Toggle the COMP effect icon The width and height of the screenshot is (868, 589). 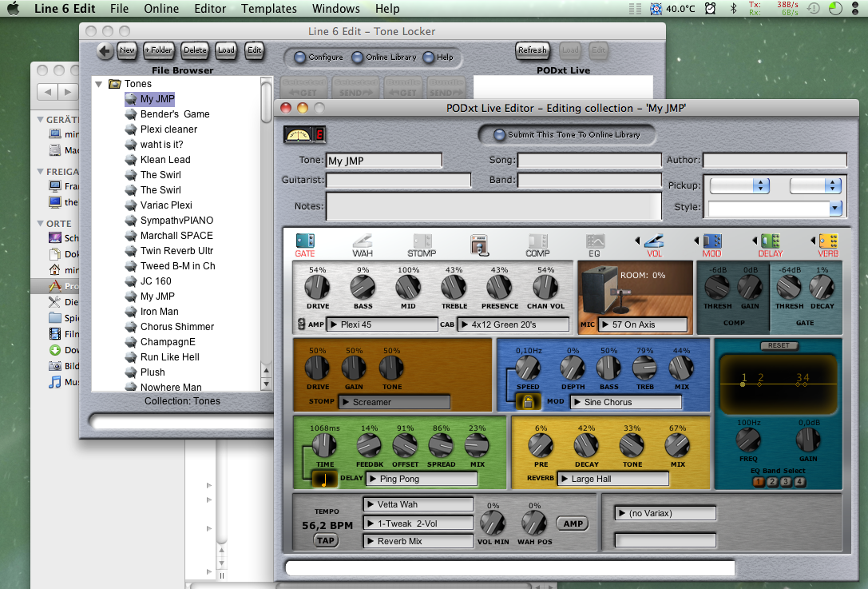(537, 241)
